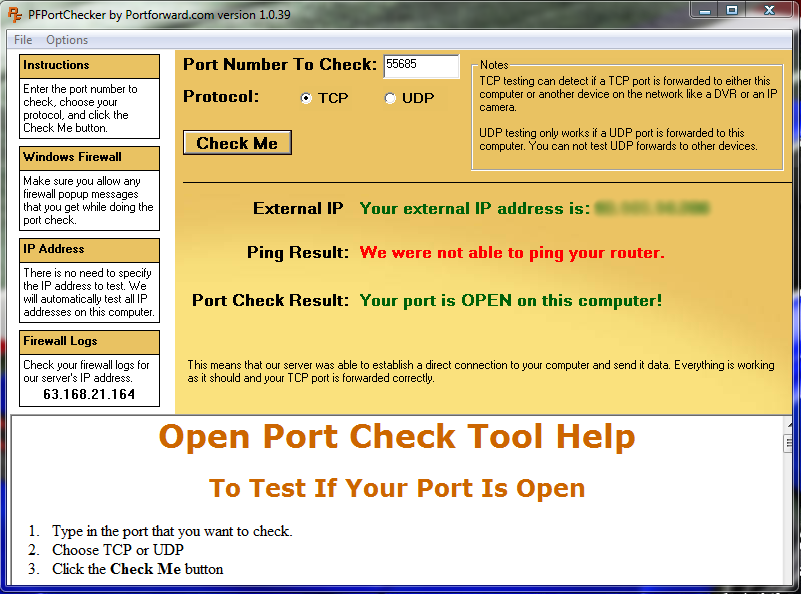Click the 'Open Port Check Tool Help' heading
Viewport: 801px width, 594px height.
397,437
